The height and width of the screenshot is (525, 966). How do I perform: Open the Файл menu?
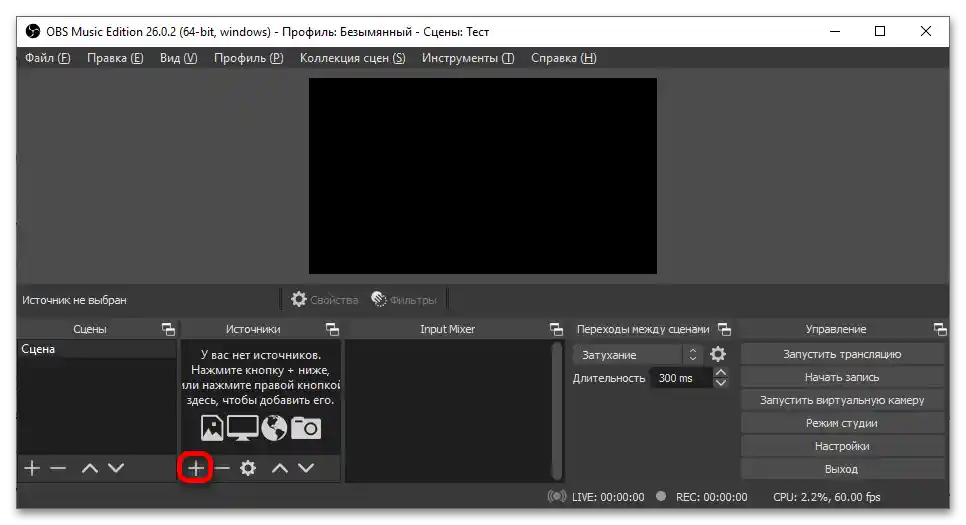tap(47, 58)
